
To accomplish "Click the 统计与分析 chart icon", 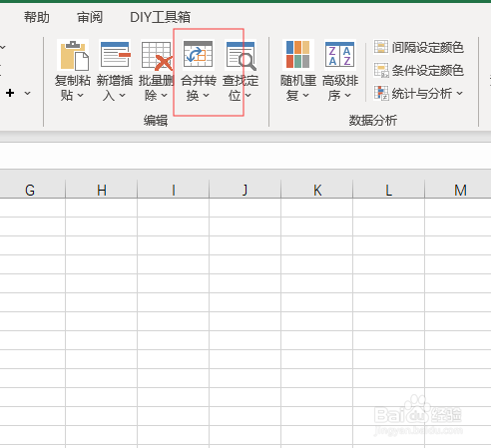I will click(381, 93).
